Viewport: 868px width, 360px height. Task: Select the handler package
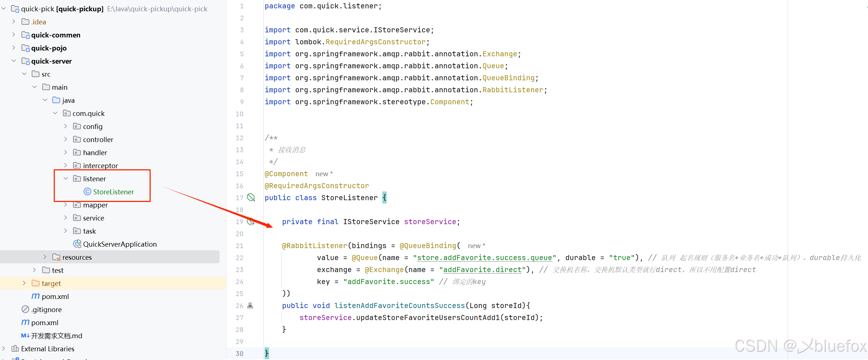(x=95, y=153)
